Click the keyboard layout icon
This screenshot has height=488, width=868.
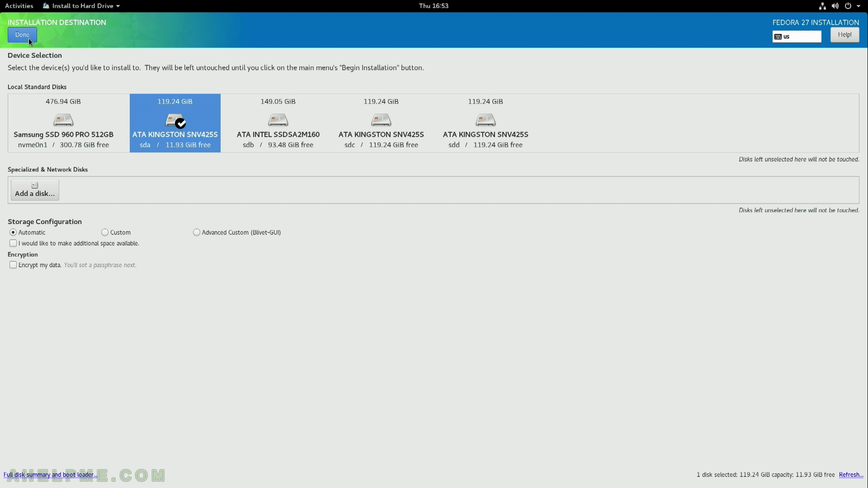[778, 37]
